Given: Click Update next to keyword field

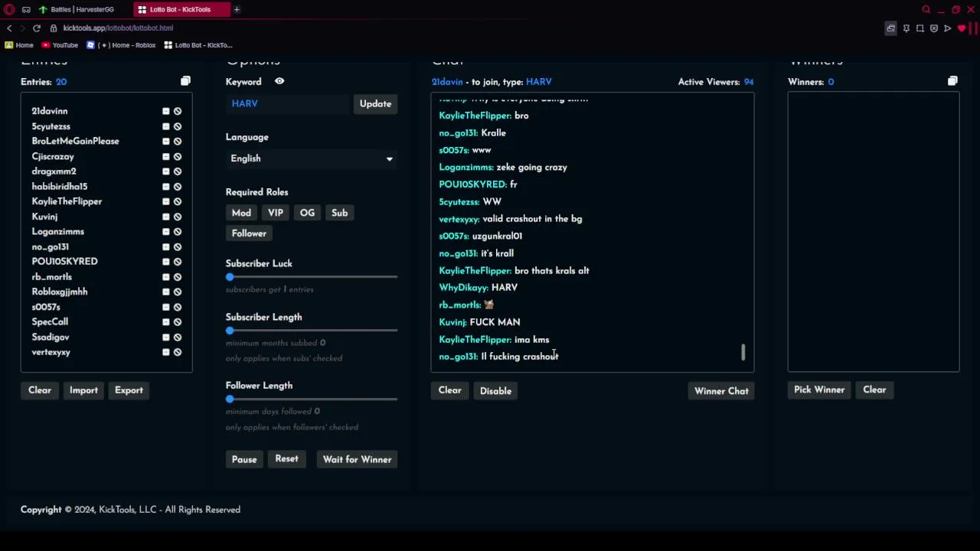Looking at the screenshot, I should [375, 104].
